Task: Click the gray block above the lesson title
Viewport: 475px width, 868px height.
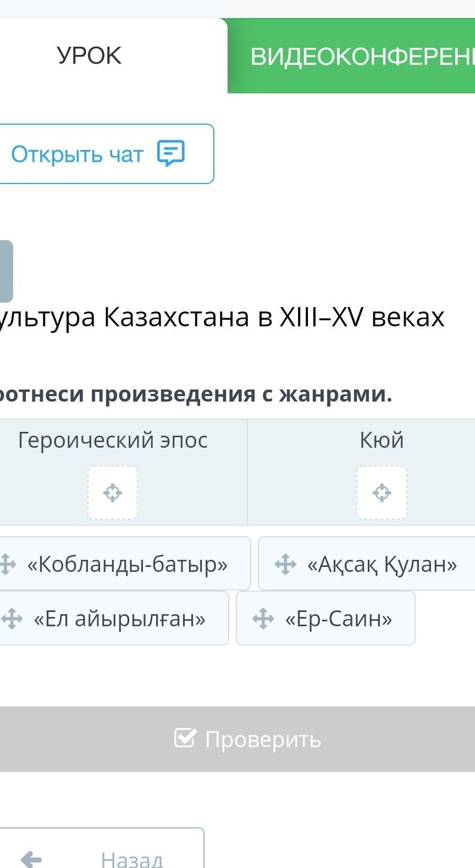Action: [5, 271]
